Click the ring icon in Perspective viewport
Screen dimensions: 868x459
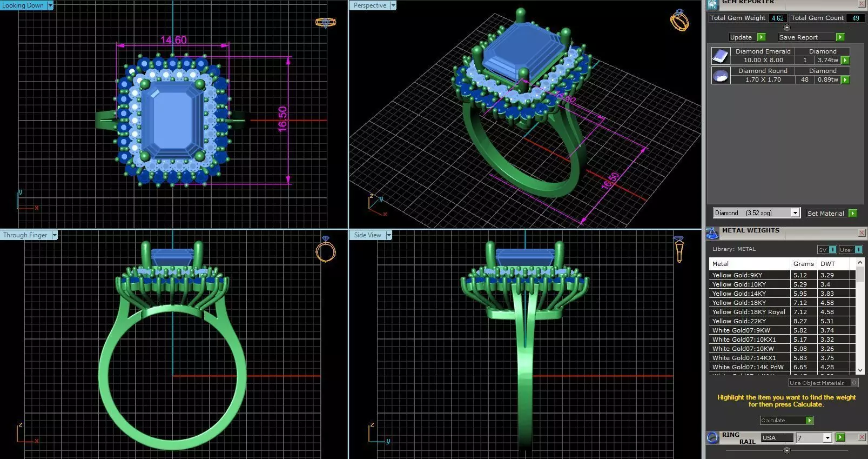click(679, 21)
